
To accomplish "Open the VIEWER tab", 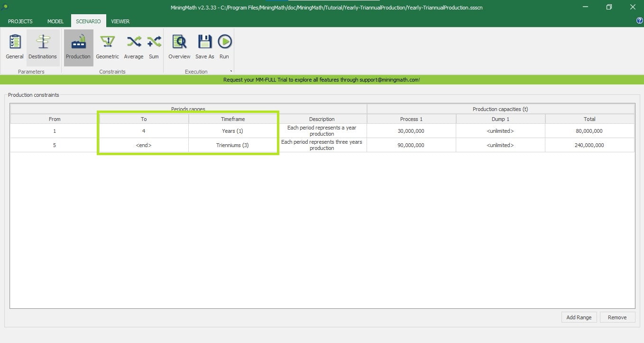I will point(120,21).
